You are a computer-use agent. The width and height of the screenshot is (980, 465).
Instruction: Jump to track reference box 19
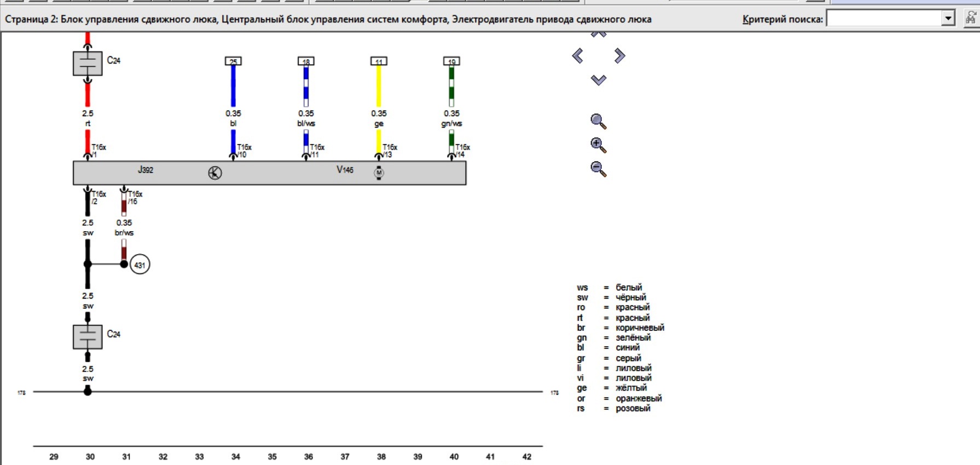pyautogui.click(x=451, y=61)
